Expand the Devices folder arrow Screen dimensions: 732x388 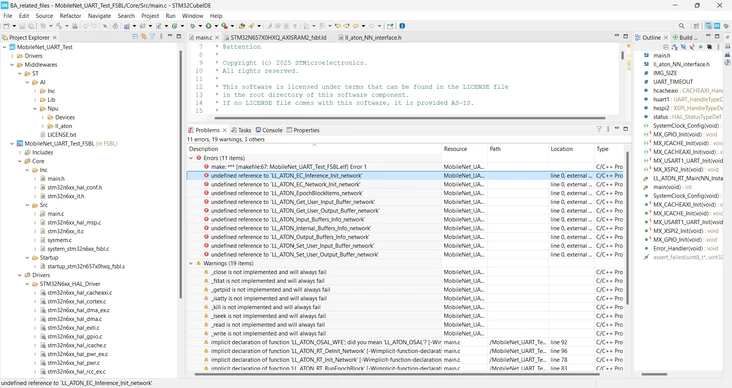(x=43, y=118)
